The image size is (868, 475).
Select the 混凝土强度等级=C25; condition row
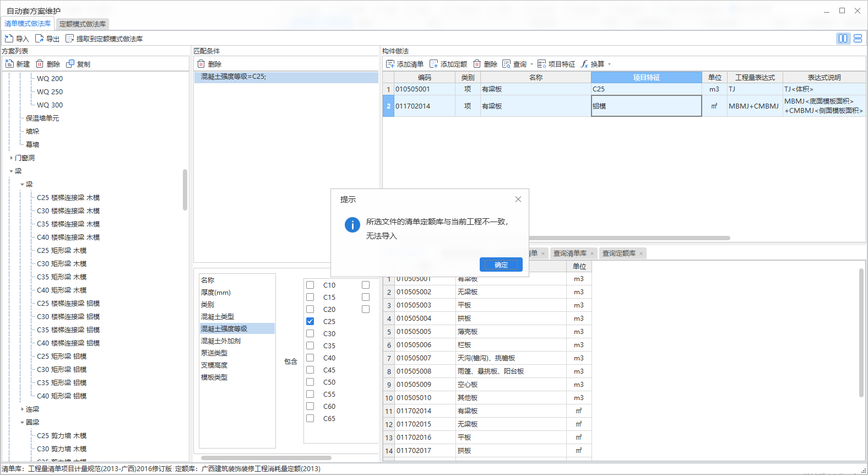pos(286,77)
